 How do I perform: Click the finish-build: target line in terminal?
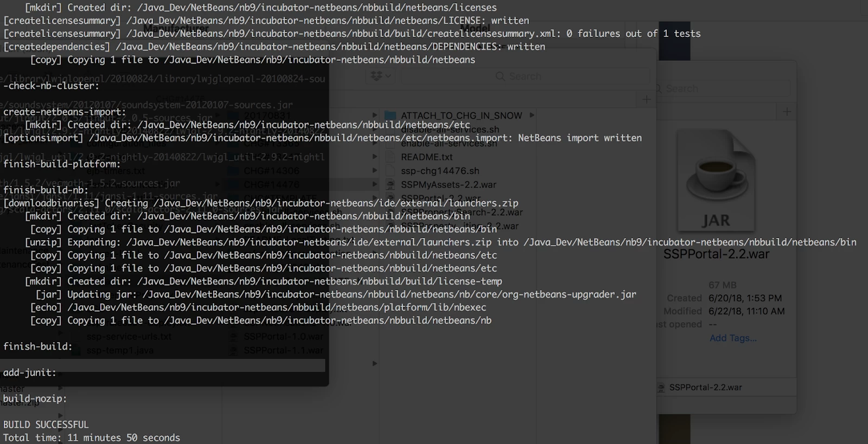pos(37,346)
